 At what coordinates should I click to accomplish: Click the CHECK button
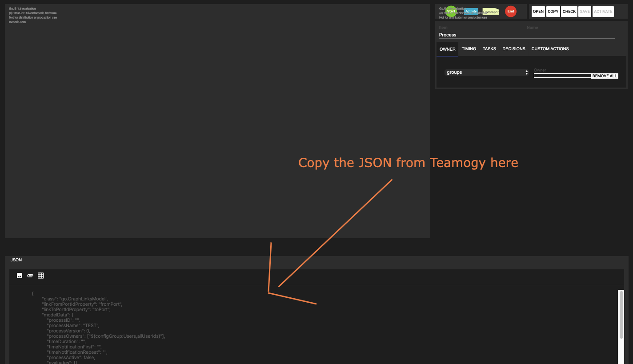(569, 12)
